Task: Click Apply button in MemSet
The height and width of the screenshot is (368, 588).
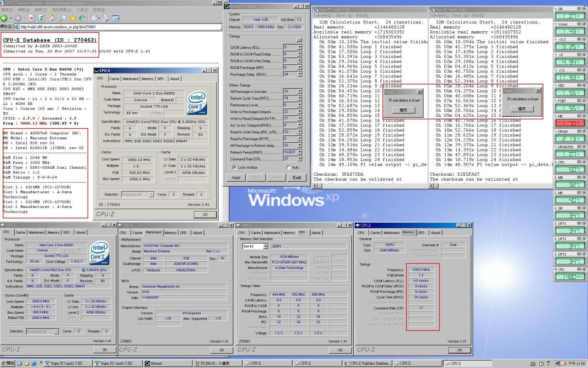Action: click(x=236, y=178)
